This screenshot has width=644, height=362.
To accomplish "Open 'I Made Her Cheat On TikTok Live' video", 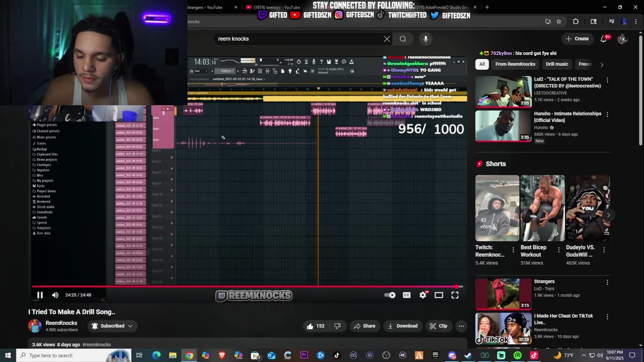I will coord(503,328).
